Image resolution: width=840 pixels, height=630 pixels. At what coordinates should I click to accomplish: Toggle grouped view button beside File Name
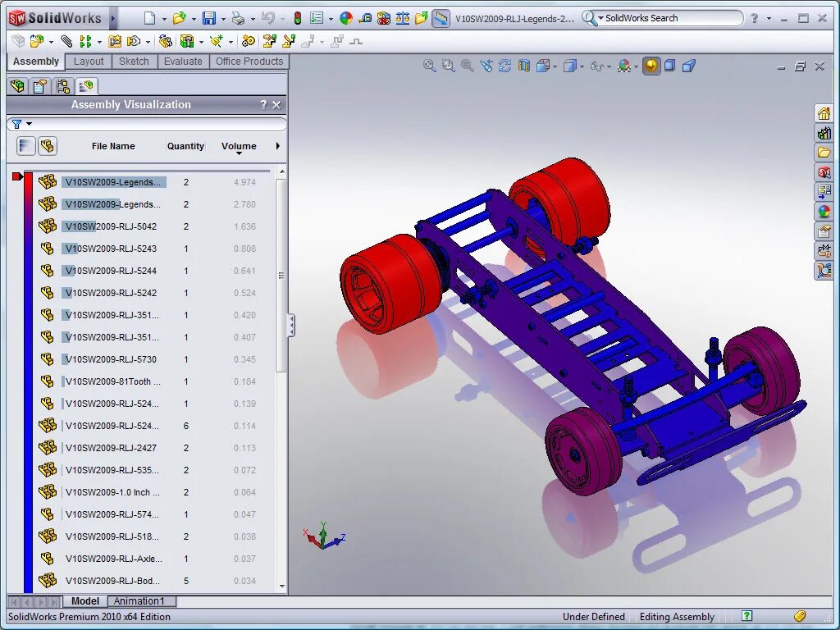[x=48, y=146]
